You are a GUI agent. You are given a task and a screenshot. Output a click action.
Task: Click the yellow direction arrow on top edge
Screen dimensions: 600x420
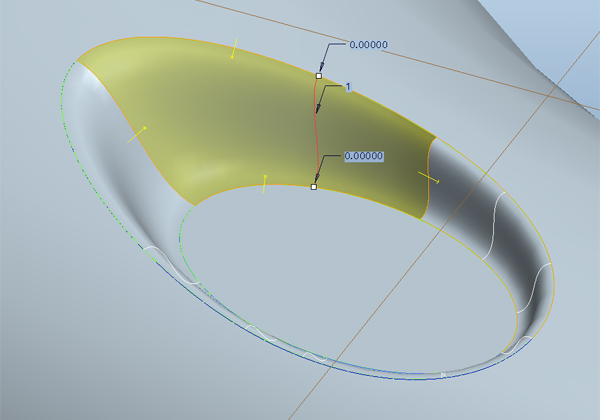[x=234, y=47]
